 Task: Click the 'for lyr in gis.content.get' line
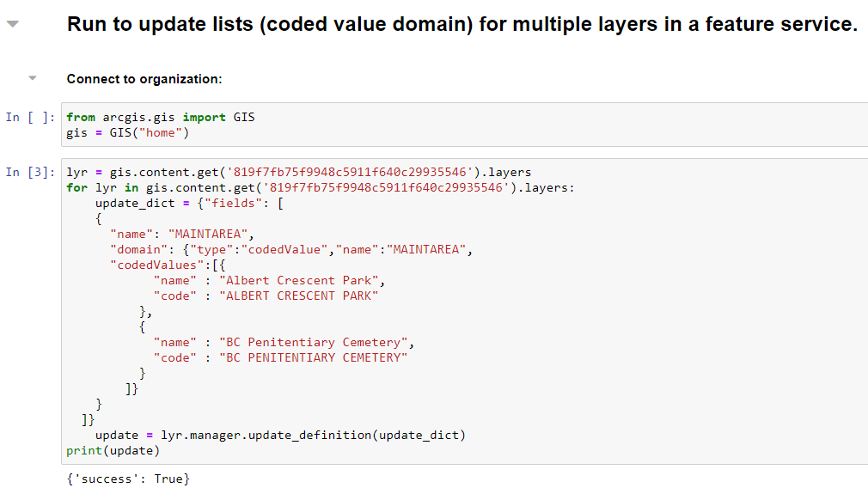coord(321,187)
